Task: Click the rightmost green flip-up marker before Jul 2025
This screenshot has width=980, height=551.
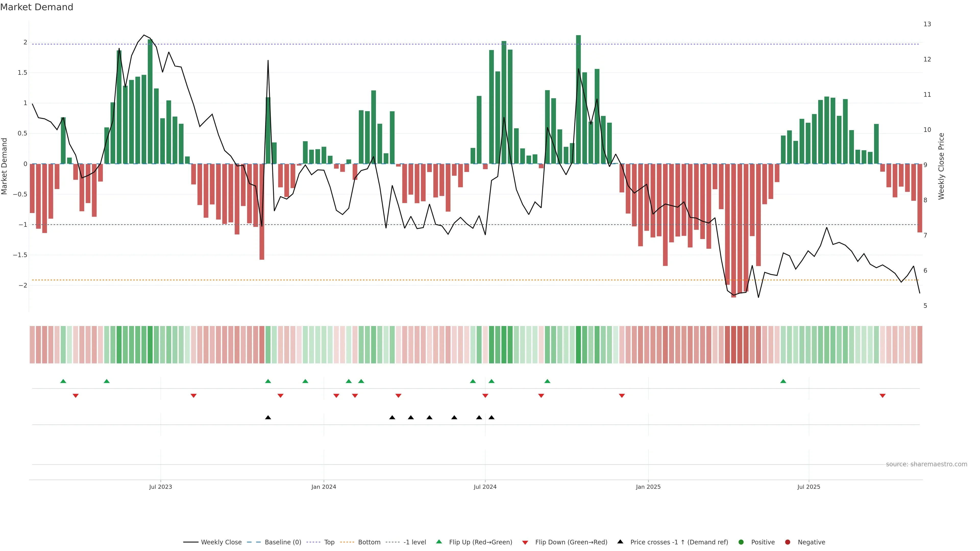Action: point(783,381)
